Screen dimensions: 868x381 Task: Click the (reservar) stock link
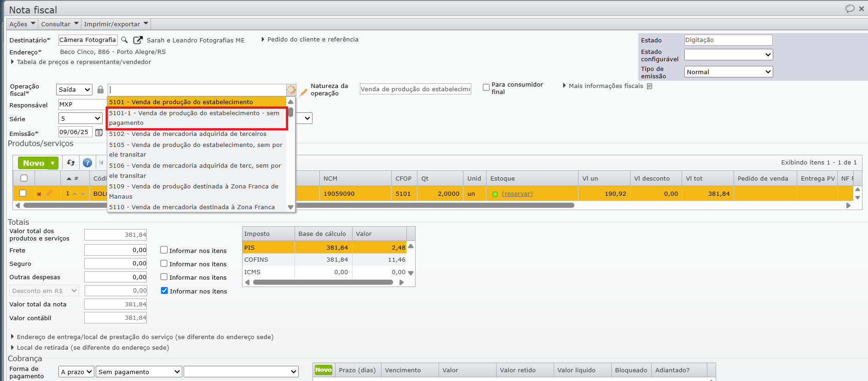pos(517,194)
